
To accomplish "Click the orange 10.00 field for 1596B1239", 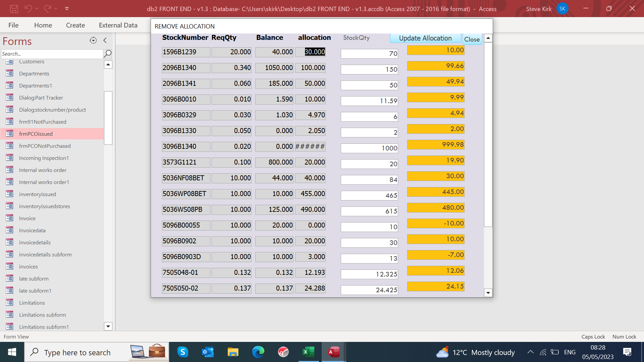I will pyautogui.click(x=436, y=50).
